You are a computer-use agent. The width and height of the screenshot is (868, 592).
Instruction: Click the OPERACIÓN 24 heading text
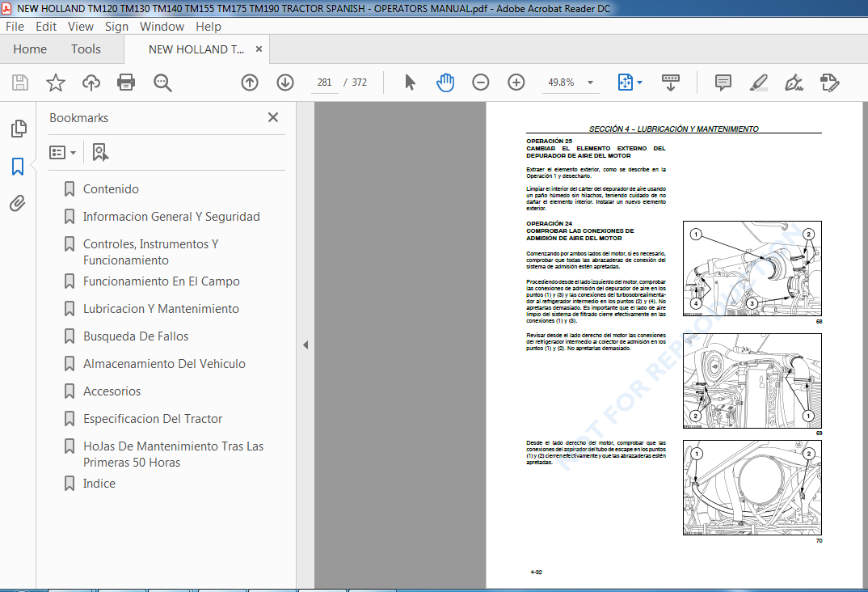(x=549, y=224)
